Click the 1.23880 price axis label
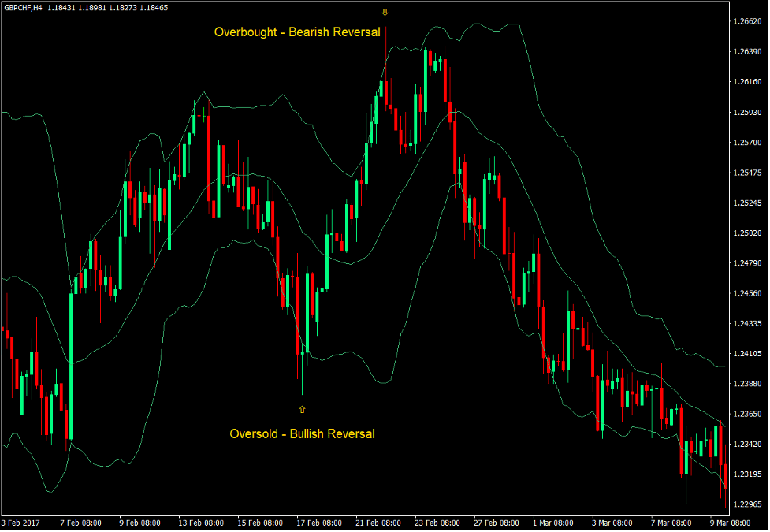Screen dimensions: 770x532 pos(746,384)
